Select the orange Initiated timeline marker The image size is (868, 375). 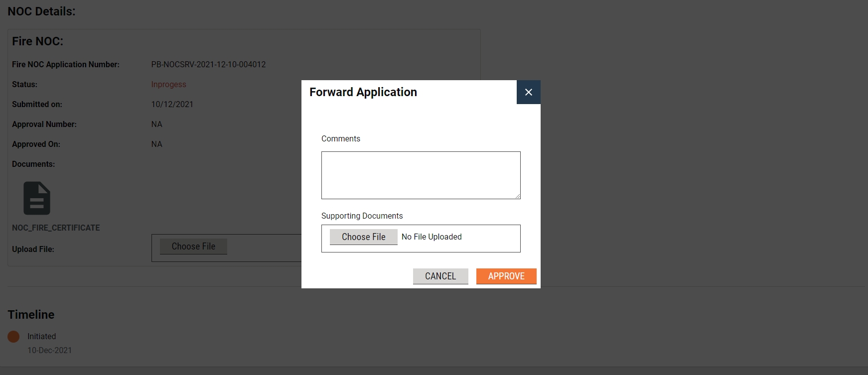tap(13, 337)
